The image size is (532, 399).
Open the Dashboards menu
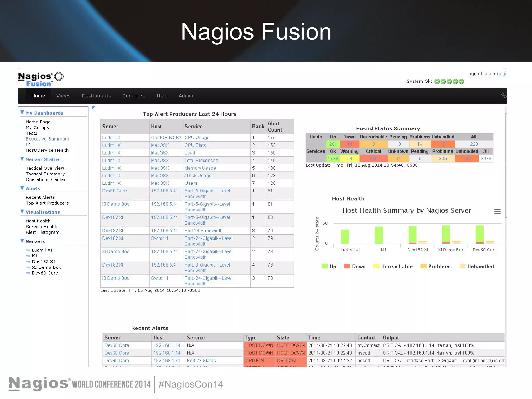coord(96,96)
